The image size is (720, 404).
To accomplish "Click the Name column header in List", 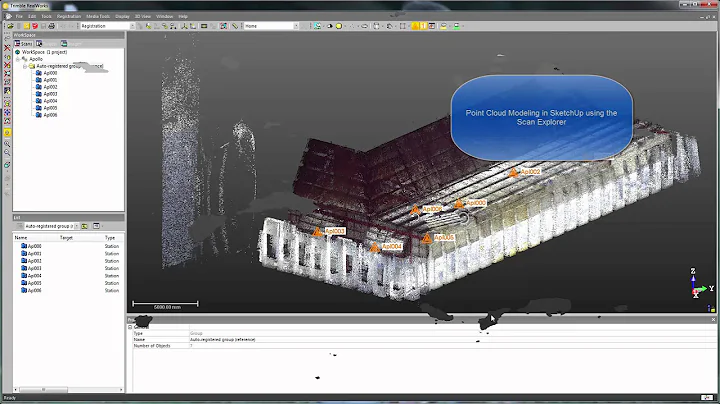I will (x=21, y=238).
